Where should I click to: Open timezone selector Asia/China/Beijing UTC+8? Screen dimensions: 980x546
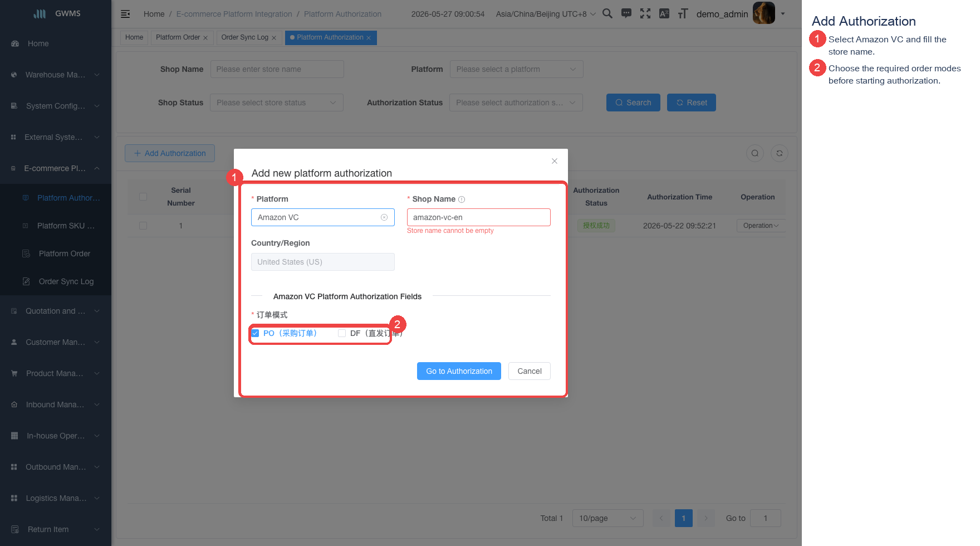pyautogui.click(x=546, y=14)
